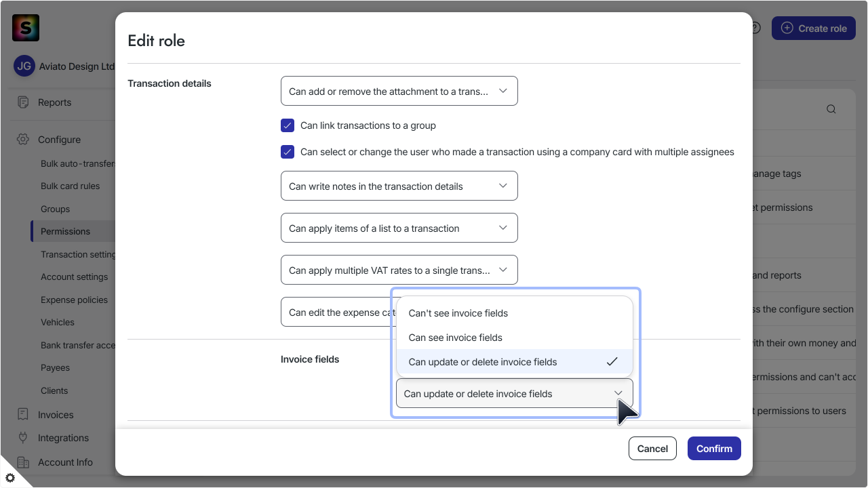The height and width of the screenshot is (488, 868).
Task: Go to Vehicles sidebar item
Action: pyautogui.click(x=58, y=322)
